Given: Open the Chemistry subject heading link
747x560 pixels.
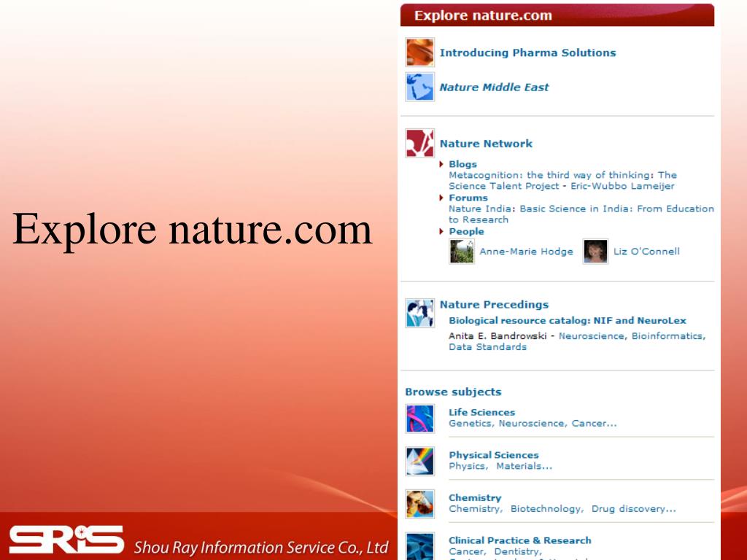Looking at the screenshot, I should point(475,497).
